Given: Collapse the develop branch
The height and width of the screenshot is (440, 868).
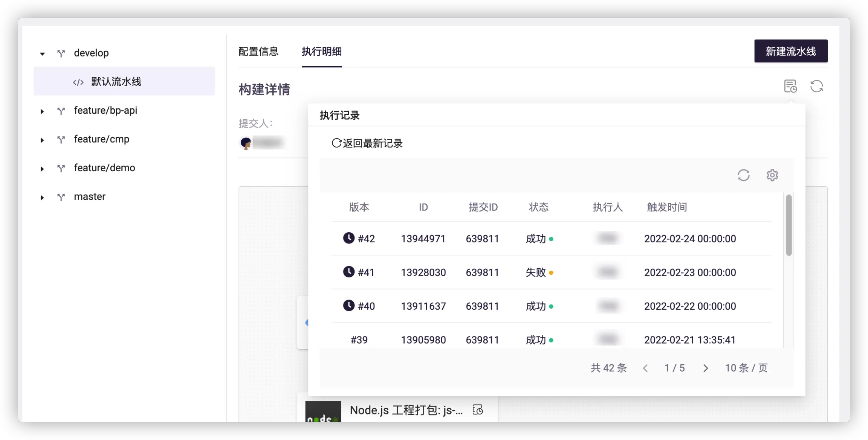Looking at the screenshot, I should pos(42,54).
